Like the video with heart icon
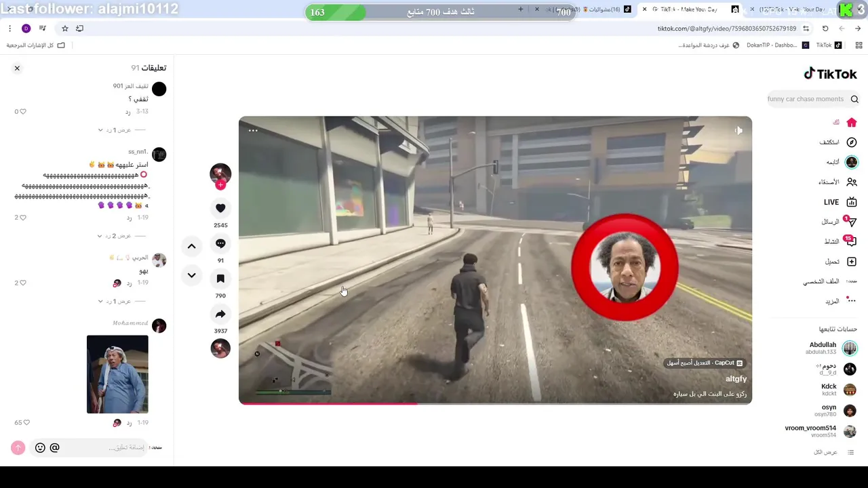The height and width of the screenshot is (488, 868). click(x=220, y=208)
